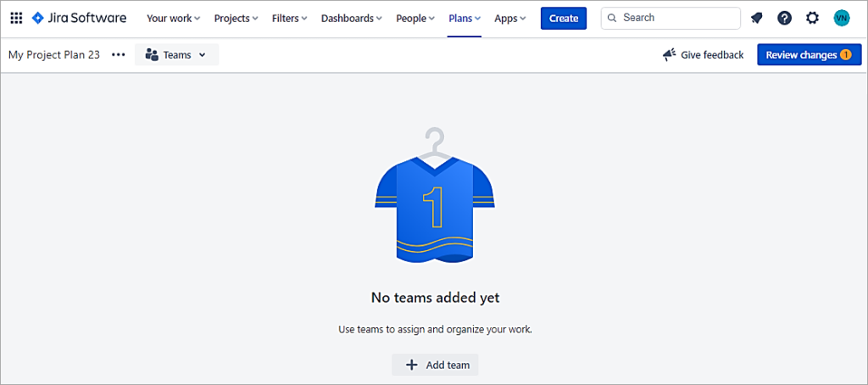
Task: Open the VN profile avatar
Action: coord(842,19)
